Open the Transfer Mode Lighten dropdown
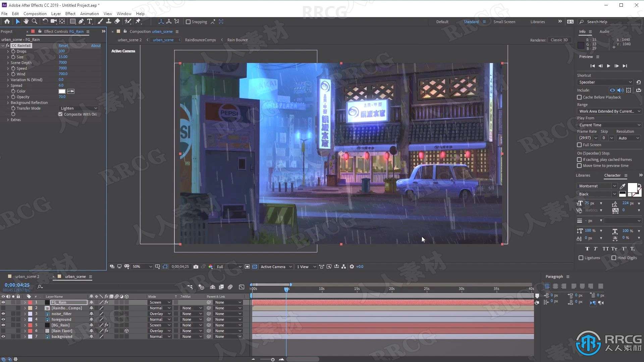The image size is (644, 362). click(79, 108)
